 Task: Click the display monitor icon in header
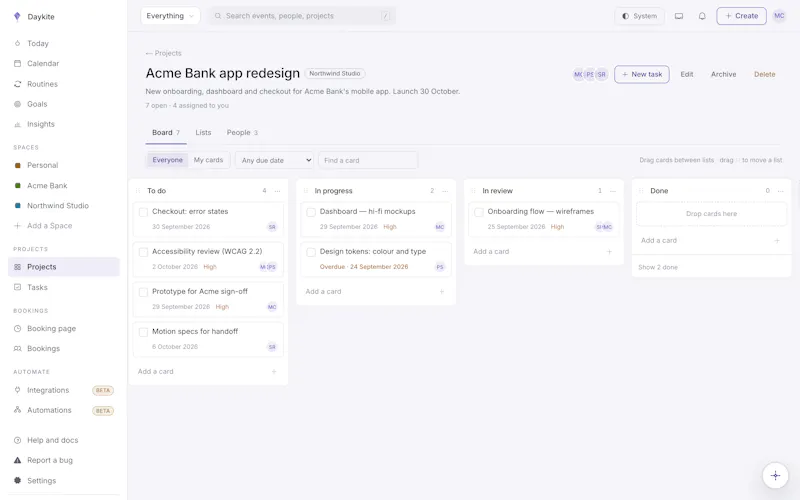click(x=679, y=16)
